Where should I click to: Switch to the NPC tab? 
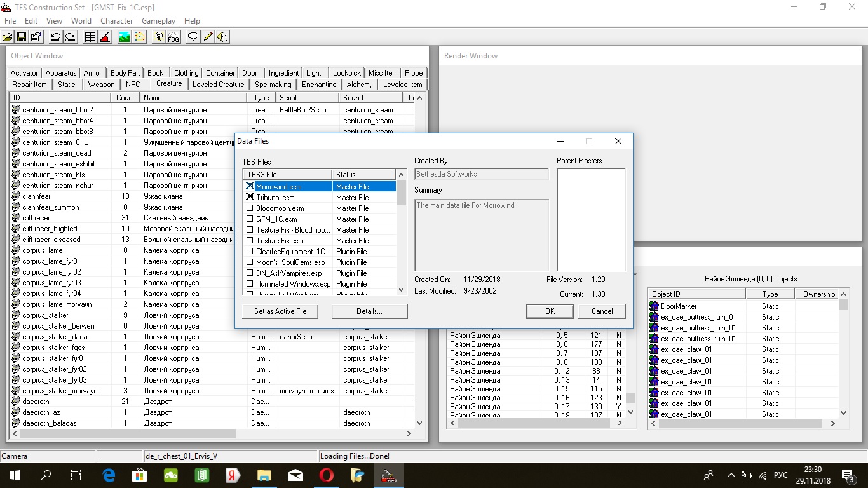[133, 84]
